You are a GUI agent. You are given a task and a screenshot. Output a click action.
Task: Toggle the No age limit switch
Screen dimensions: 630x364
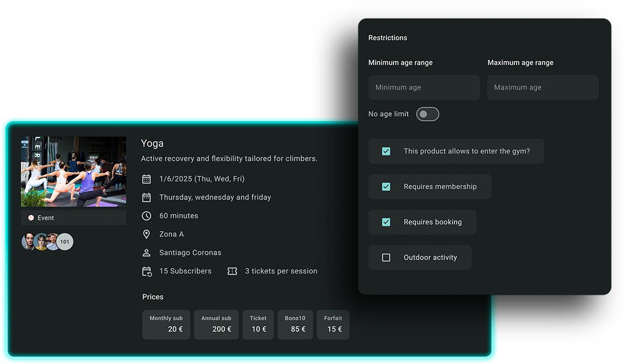click(428, 114)
